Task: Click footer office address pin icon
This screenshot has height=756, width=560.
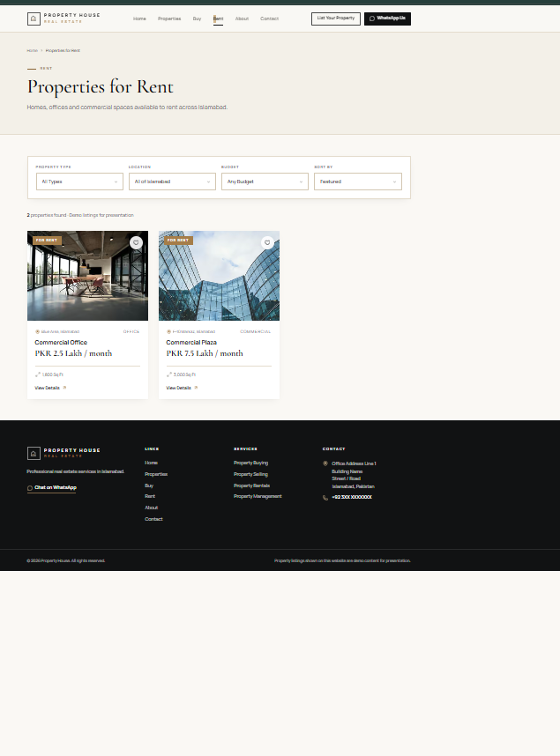Action: click(325, 463)
